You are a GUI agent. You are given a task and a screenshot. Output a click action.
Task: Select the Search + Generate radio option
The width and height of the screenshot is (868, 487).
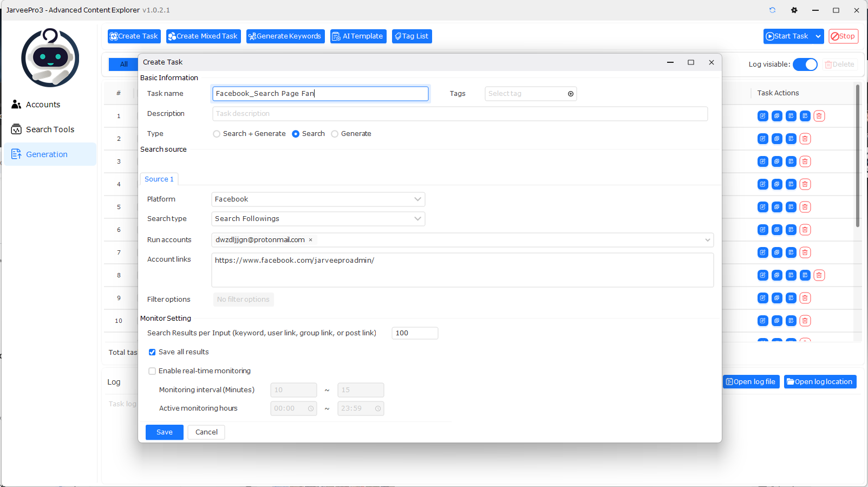[217, 134]
